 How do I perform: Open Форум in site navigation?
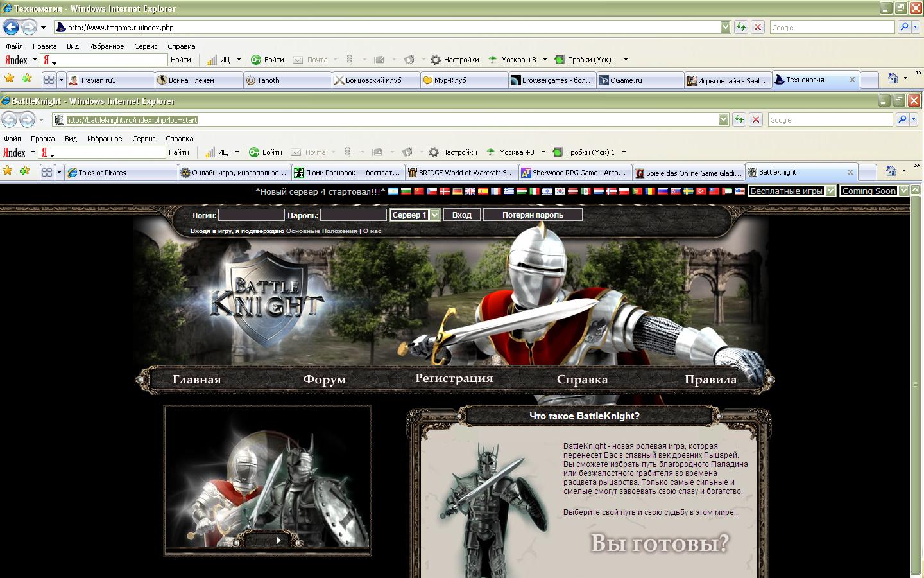pos(324,380)
